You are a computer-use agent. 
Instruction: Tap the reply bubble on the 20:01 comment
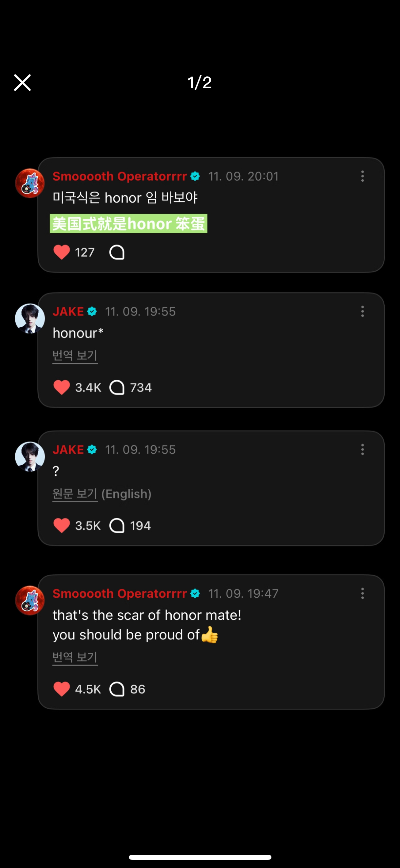(x=117, y=252)
